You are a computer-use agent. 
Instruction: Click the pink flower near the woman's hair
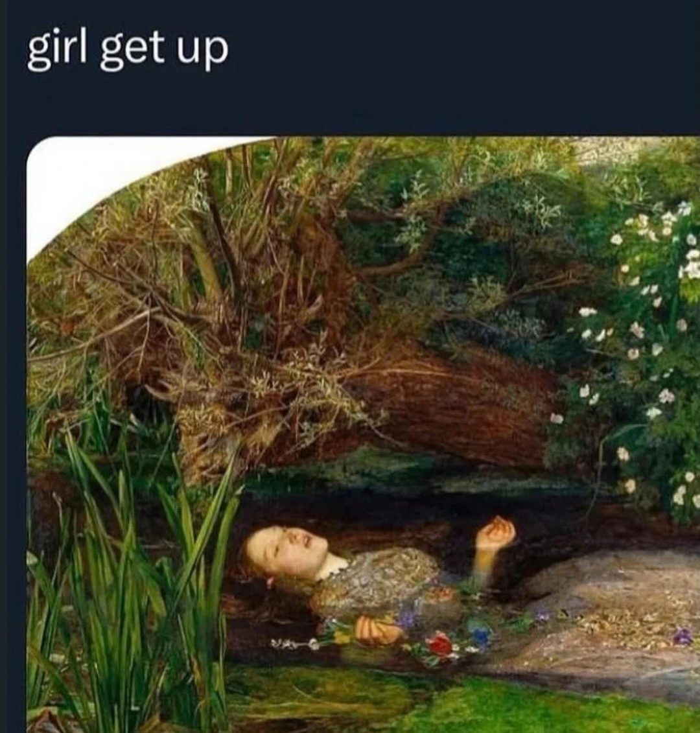coord(270,582)
